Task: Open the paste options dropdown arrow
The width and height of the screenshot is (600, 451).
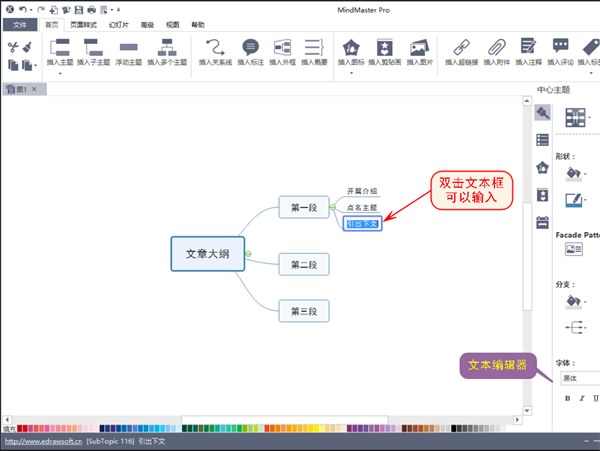Action: click(x=36, y=65)
